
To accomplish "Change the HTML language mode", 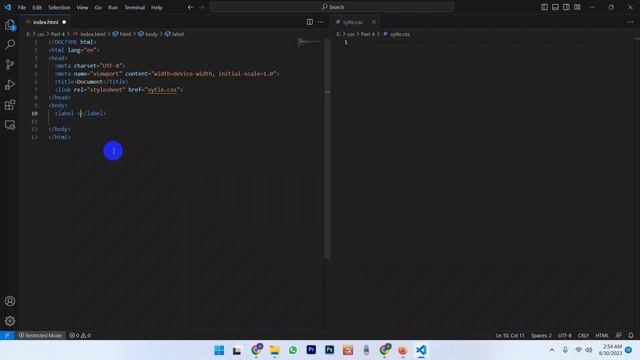I will [x=602, y=335].
